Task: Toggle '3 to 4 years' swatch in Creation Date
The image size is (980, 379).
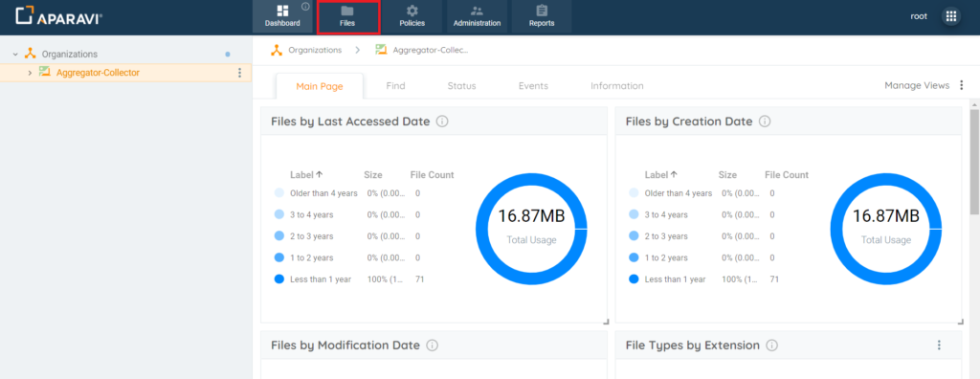Action: click(634, 214)
